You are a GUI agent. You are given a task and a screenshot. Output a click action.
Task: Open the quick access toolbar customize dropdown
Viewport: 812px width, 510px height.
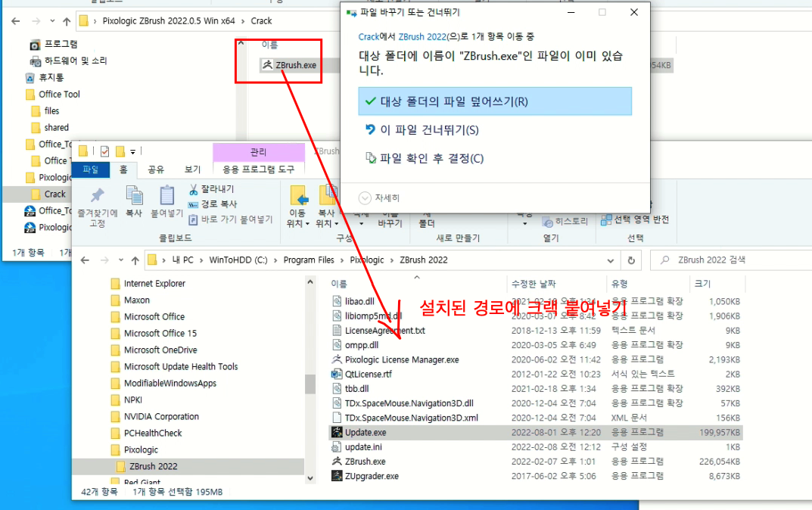[x=133, y=151]
